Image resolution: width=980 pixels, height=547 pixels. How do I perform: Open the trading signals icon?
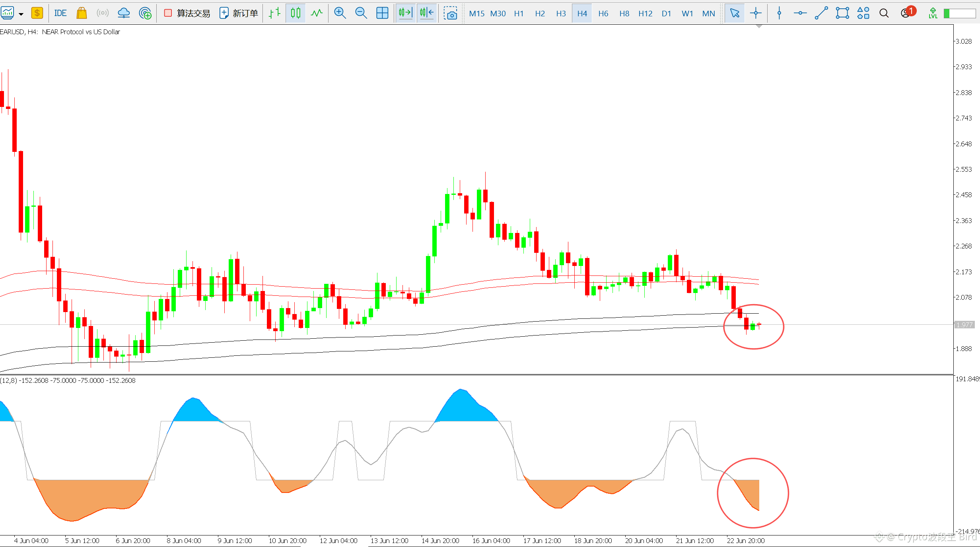103,13
